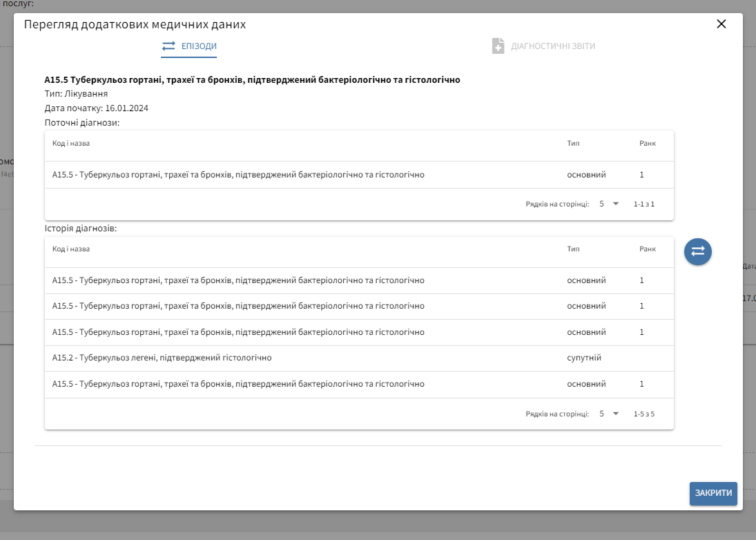Select the A15.2 Туберкульоз легені history row
This screenshot has height=540, width=756.
tap(162, 358)
